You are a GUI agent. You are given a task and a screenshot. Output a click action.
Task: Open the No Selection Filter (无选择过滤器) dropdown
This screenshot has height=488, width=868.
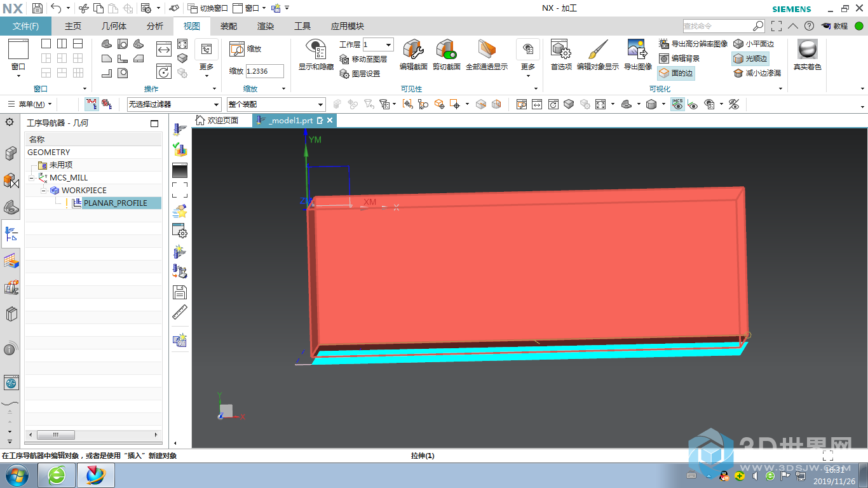point(173,104)
